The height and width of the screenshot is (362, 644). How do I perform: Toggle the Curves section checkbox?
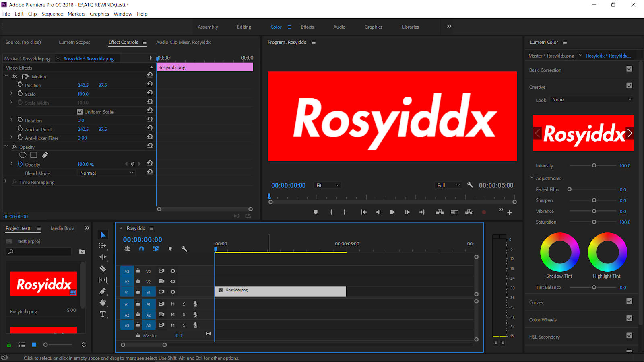[630, 301]
